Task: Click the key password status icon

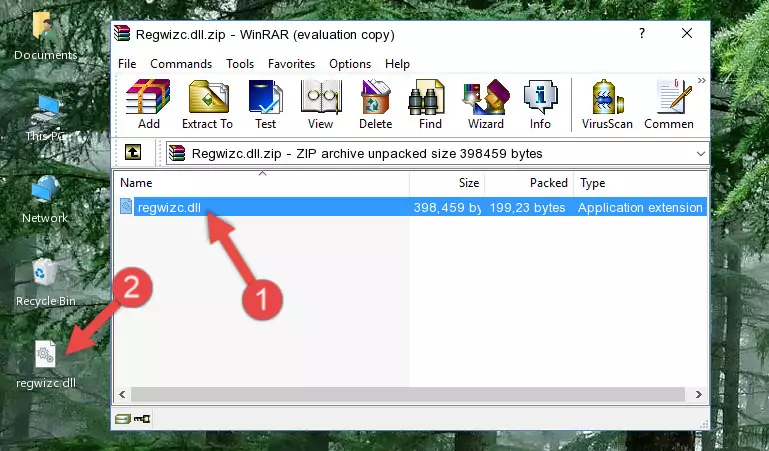Action: tap(142, 419)
